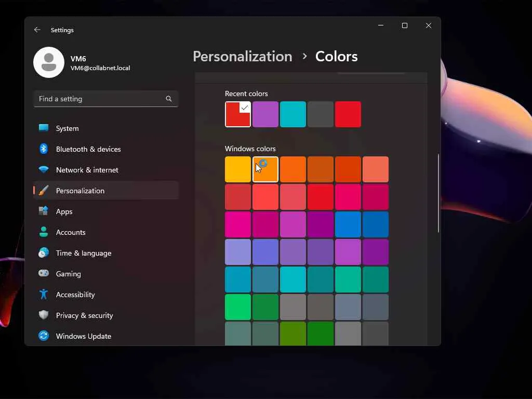
Task: Pick the salmon coral swatch in first row
Action: click(375, 169)
